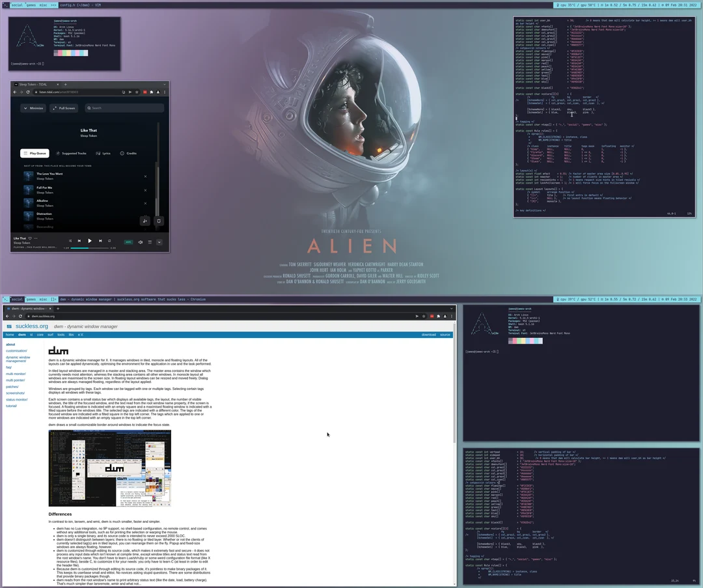
Task: Select the 'games' tag in the dwm bar
Action: pyautogui.click(x=30, y=300)
